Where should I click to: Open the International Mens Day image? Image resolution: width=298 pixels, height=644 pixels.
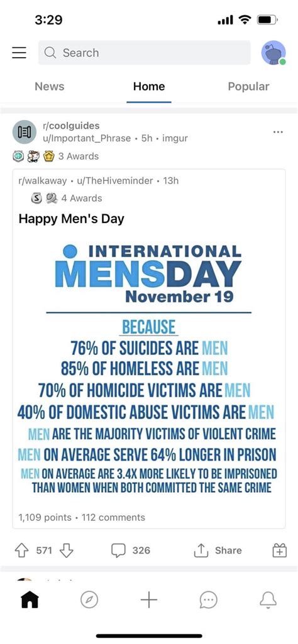pos(149,368)
